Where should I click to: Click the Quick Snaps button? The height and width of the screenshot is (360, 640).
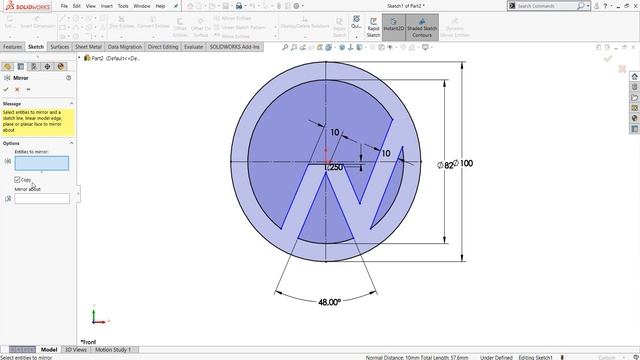point(356,22)
